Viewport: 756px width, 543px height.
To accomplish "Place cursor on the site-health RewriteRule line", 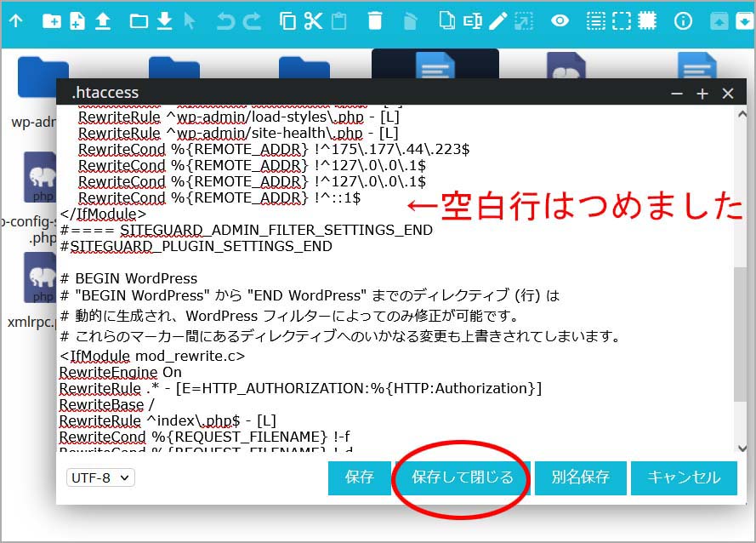I will (x=239, y=134).
